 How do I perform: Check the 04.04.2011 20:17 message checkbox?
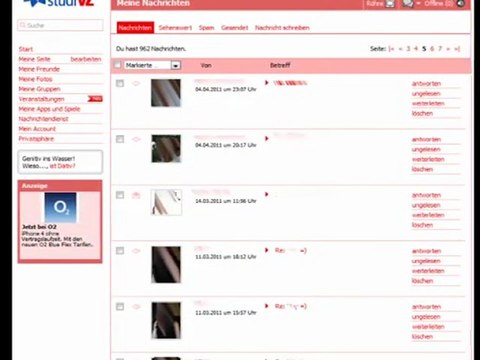click(120, 139)
